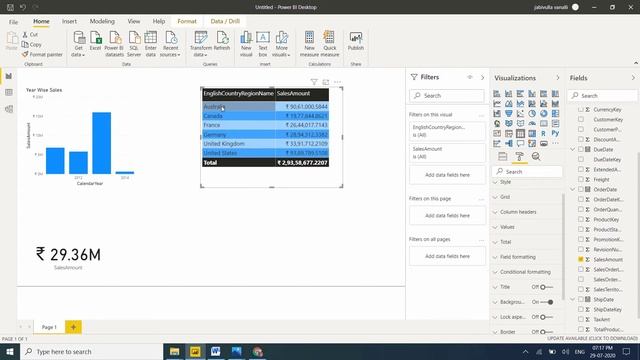Open the Fields well tab icon

[x=503, y=156]
